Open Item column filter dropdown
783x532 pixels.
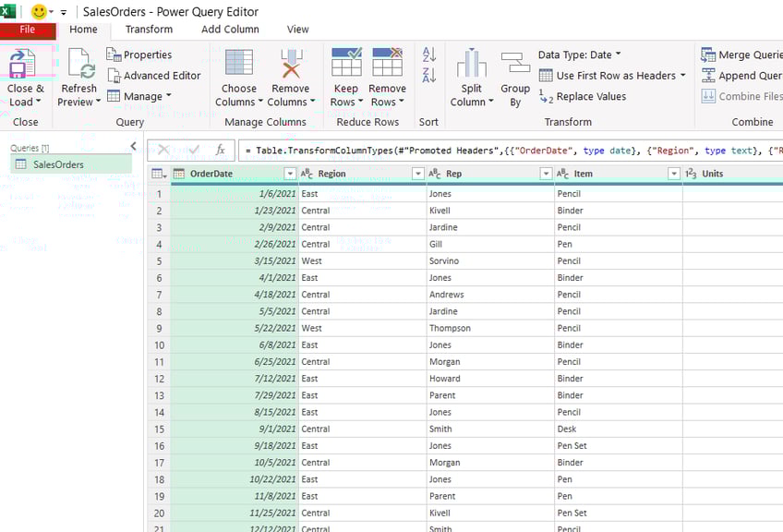(x=674, y=174)
